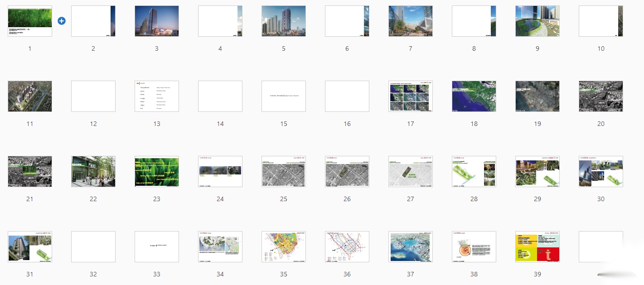Select blank slide 14
644x285 pixels.
220,96
